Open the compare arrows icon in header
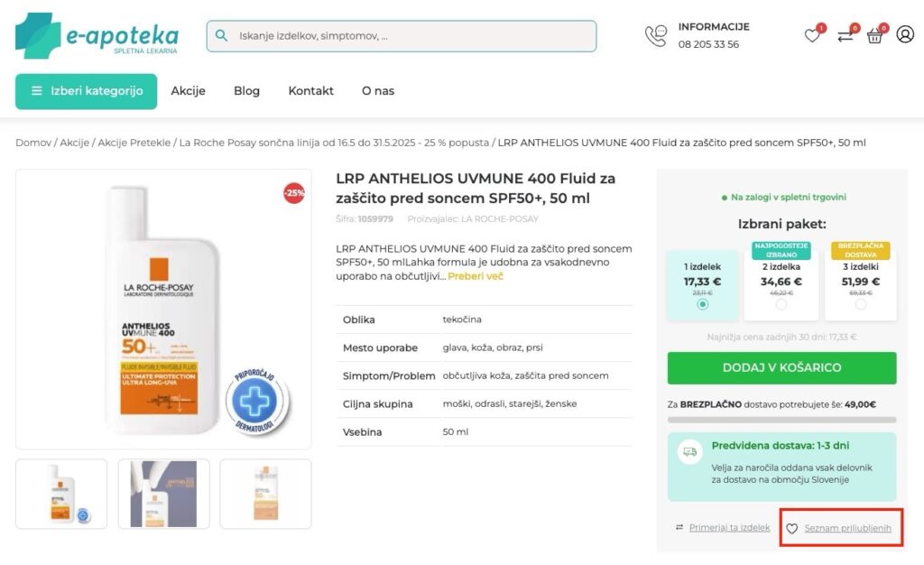This screenshot has height=565, width=924. coord(845,36)
